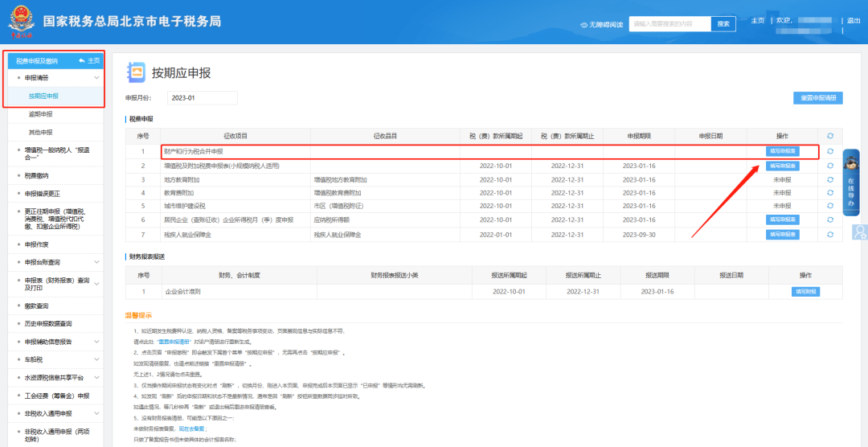Collapse the 申报清册 sidebar section
This screenshot has width=868, height=447.
(96, 78)
